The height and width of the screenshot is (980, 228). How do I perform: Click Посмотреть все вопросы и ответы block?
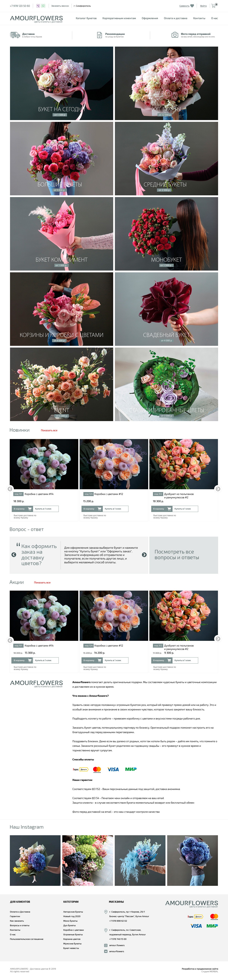tap(183, 555)
